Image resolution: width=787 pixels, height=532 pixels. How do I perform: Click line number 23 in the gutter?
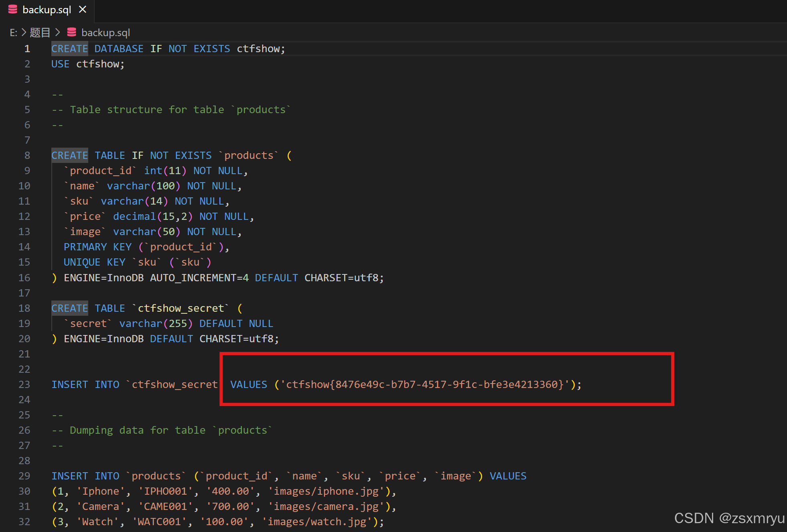[24, 384]
